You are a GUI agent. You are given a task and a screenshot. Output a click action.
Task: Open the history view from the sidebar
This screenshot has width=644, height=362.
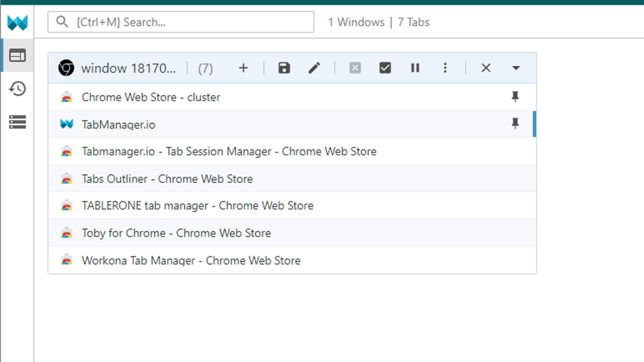point(17,88)
